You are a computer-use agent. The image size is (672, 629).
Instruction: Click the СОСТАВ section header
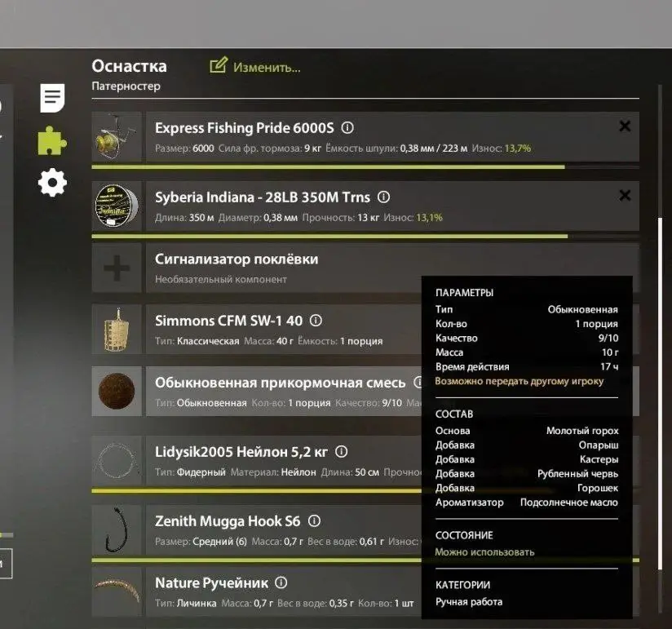click(454, 414)
